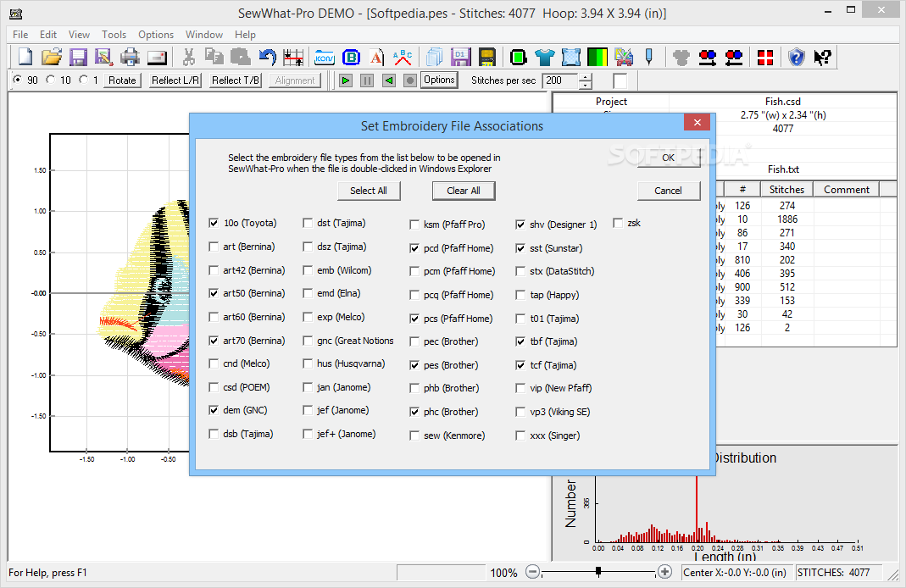This screenshot has height=588, width=906.
Task: Uncheck the 10o (Toyota) checkbox
Action: (x=214, y=223)
